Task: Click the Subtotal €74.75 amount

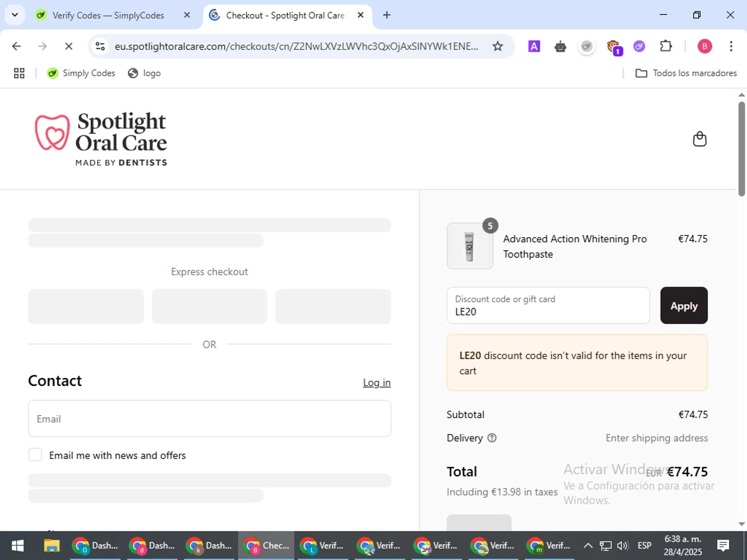Action: 693,415
